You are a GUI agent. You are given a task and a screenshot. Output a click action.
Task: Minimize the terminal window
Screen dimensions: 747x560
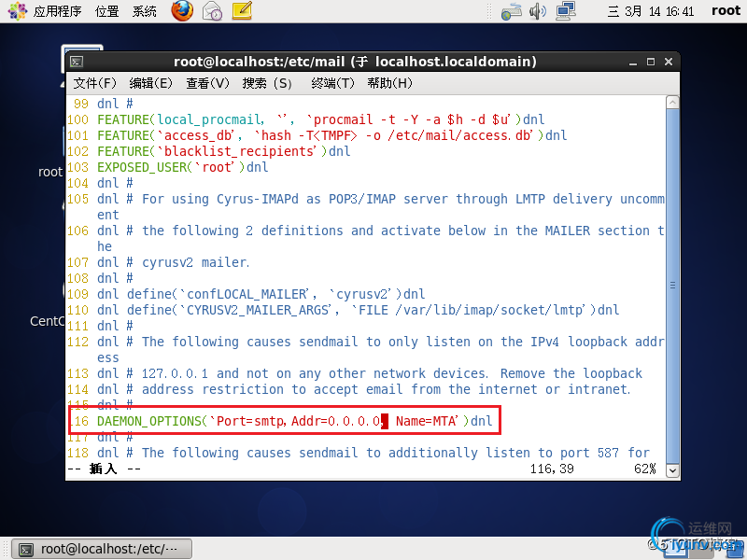tap(633, 62)
